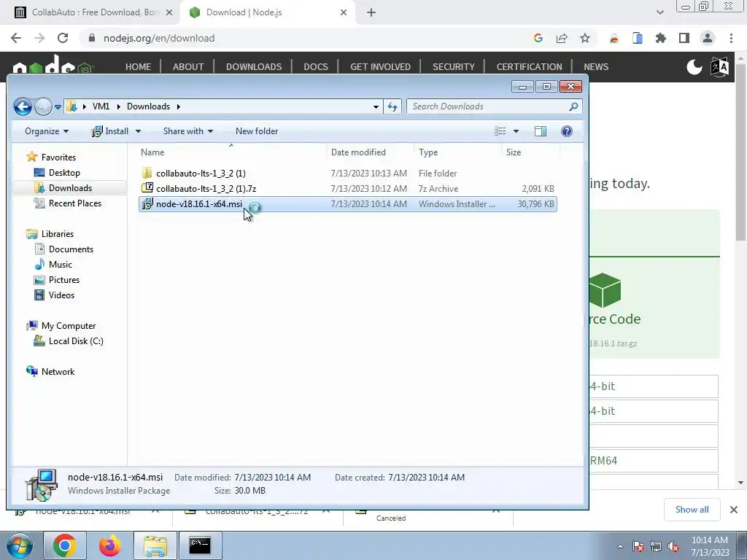Bookmark this page star icon
Screen dimensions: 747x560
tap(585, 38)
